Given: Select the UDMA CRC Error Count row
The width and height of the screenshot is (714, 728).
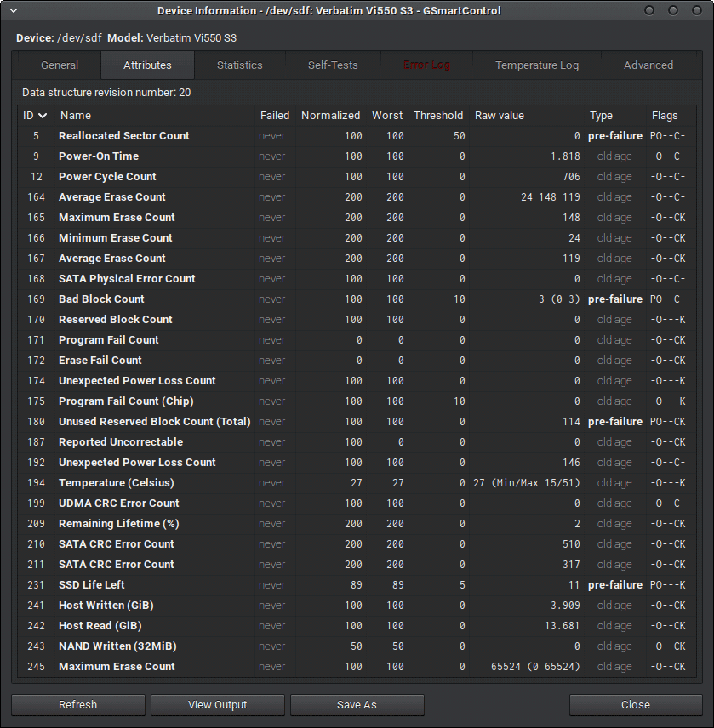Looking at the screenshot, I should pos(357,503).
